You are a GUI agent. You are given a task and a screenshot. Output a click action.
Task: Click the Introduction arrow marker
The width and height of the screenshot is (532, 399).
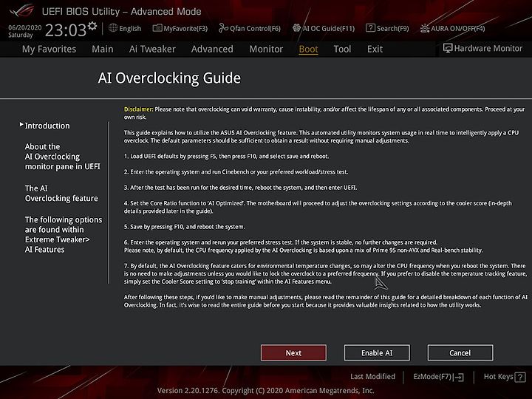pos(21,125)
